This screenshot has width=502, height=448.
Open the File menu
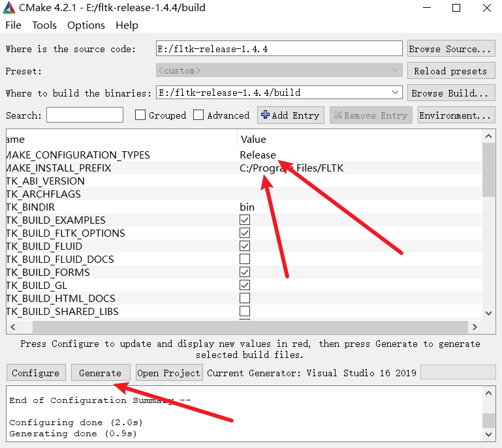click(13, 25)
